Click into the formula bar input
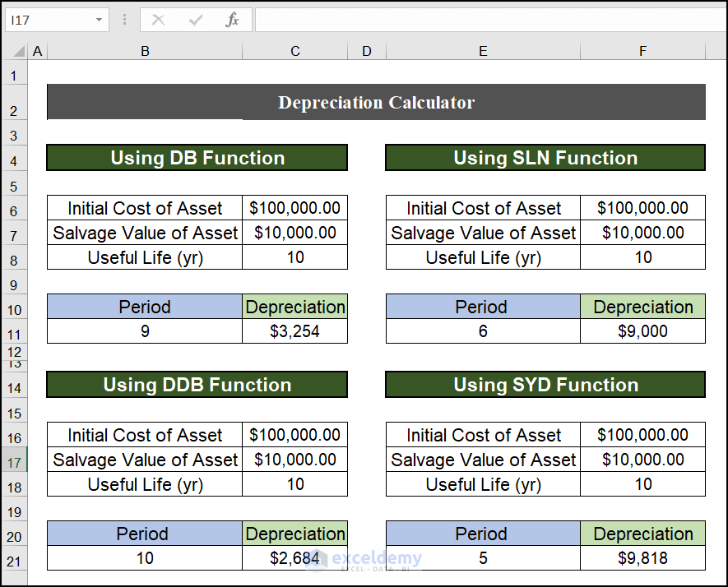Image resolution: width=728 pixels, height=587 pixels. 491,20
